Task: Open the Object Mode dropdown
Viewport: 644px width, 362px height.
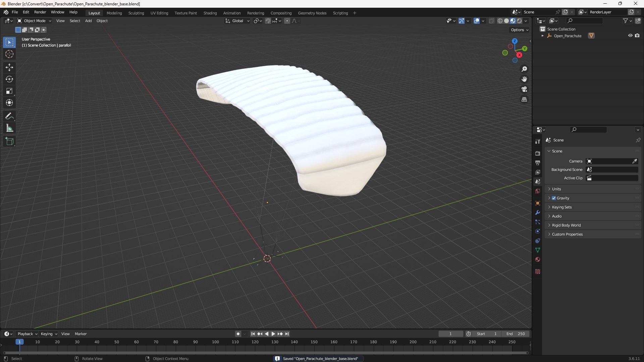Action: coord(34,21)
